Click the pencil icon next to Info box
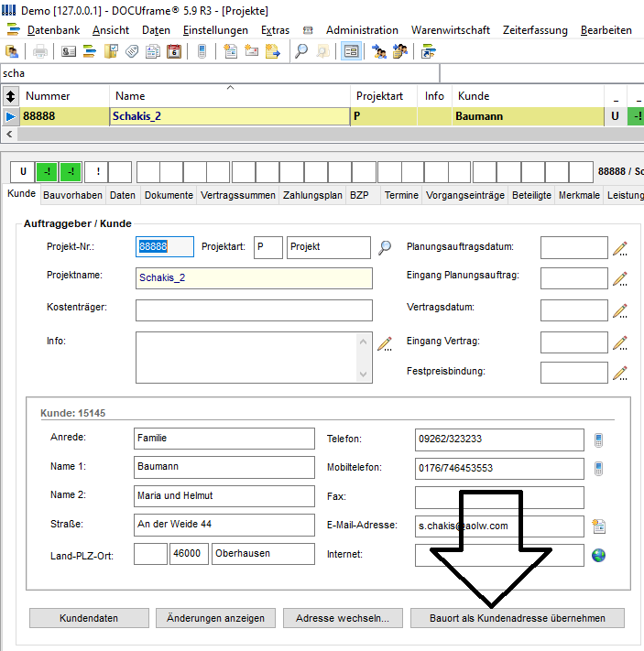Image resolution: width=644 pixels, height=651 pixels. (385, 343)
